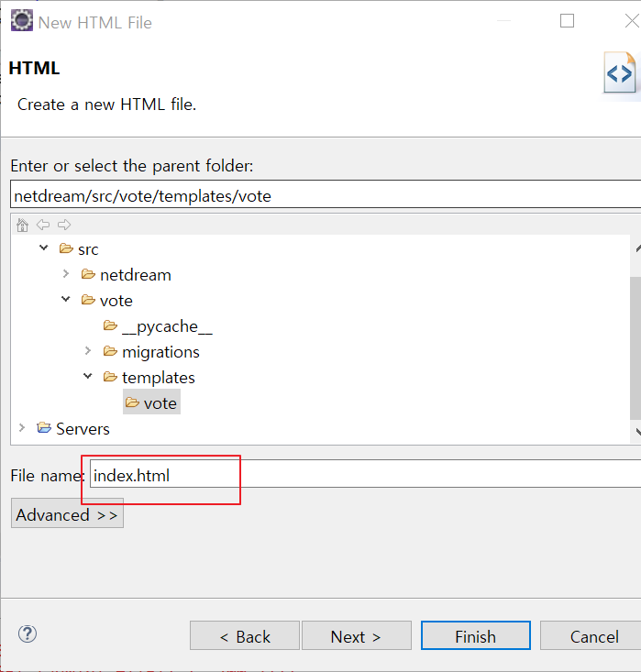The width and height of the screenshot is (641, 672).
Task: Expand the netdream folder
Action: click(x=66, y=274)
